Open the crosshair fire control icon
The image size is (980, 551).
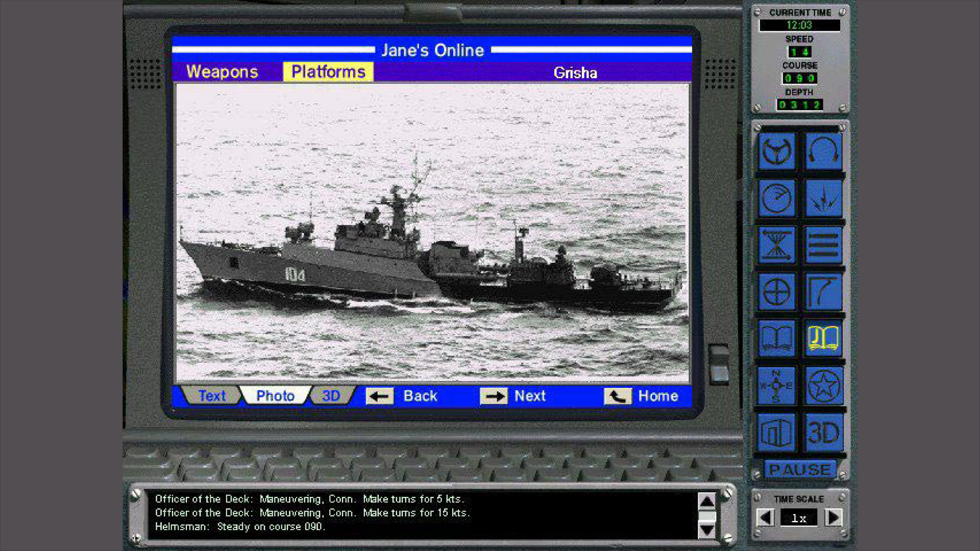coord(776,292)
